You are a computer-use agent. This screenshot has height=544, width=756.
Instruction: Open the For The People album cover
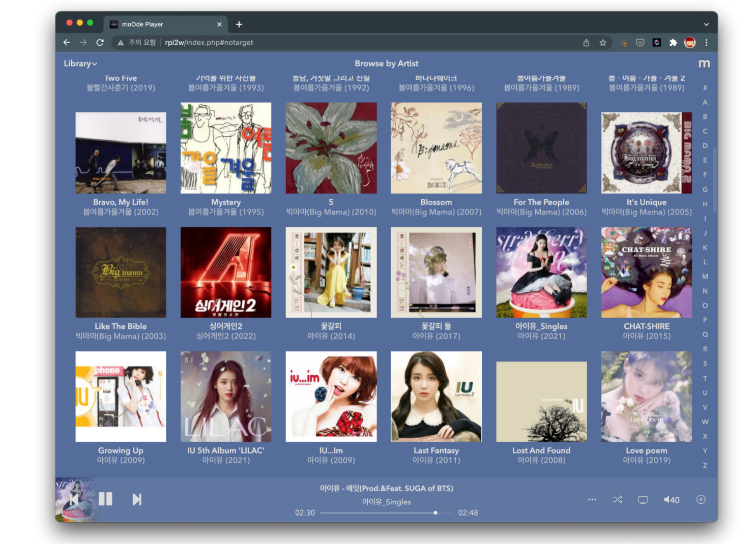(x=541, y=148)
